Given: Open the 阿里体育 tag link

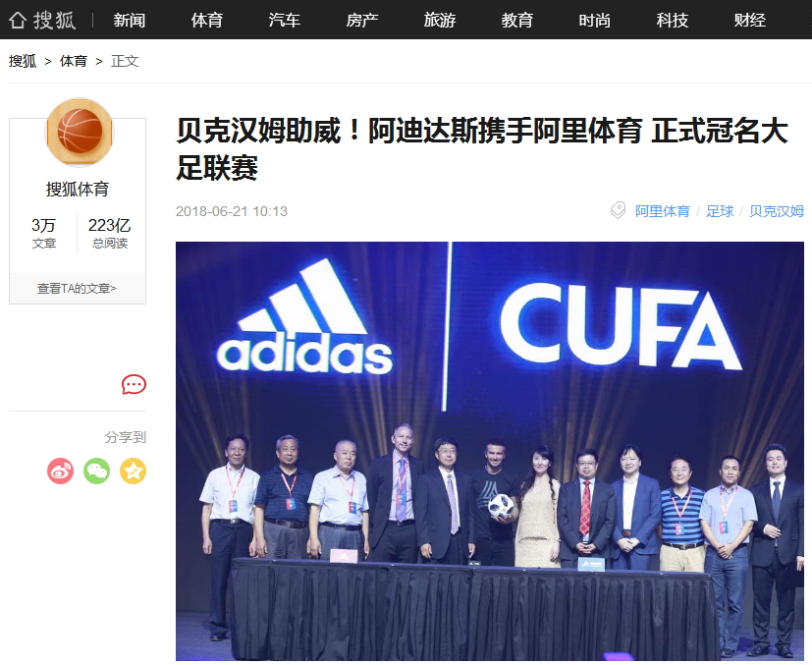Looking at the screenshot, I should point(663,211).
